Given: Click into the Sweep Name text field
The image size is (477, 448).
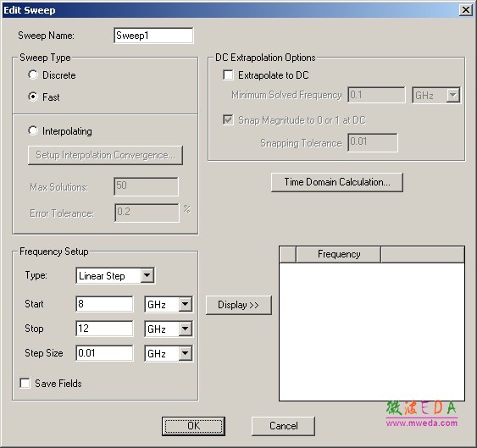Looking at the screenshot, I should [x=153, y=36].
